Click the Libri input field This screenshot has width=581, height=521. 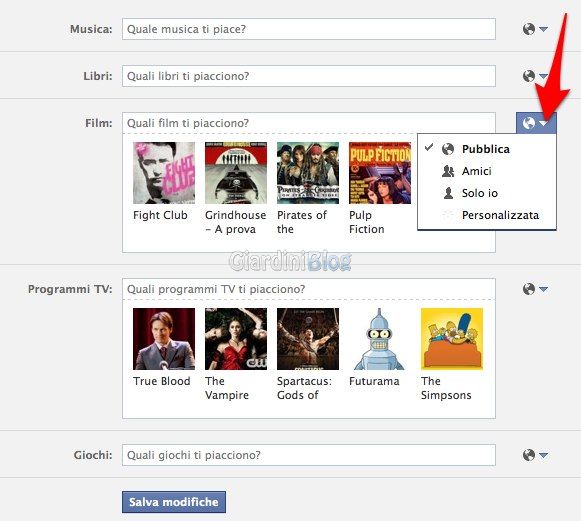309,76
